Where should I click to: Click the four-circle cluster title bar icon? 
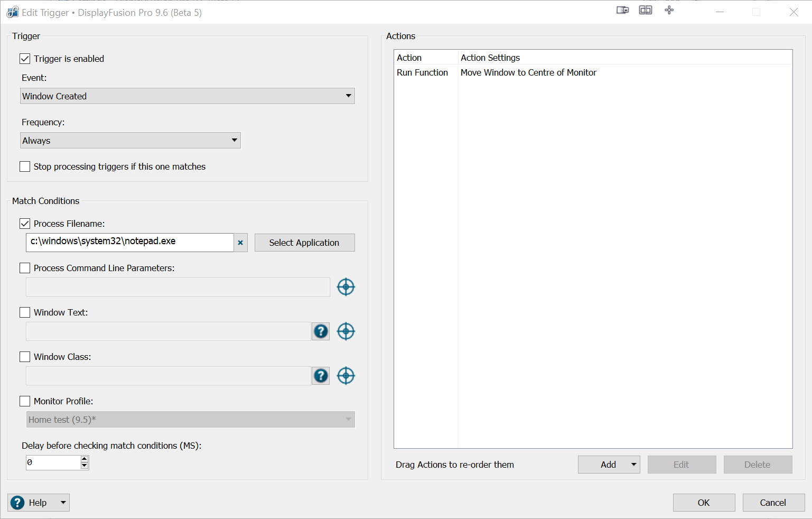(x=669, y=11)
